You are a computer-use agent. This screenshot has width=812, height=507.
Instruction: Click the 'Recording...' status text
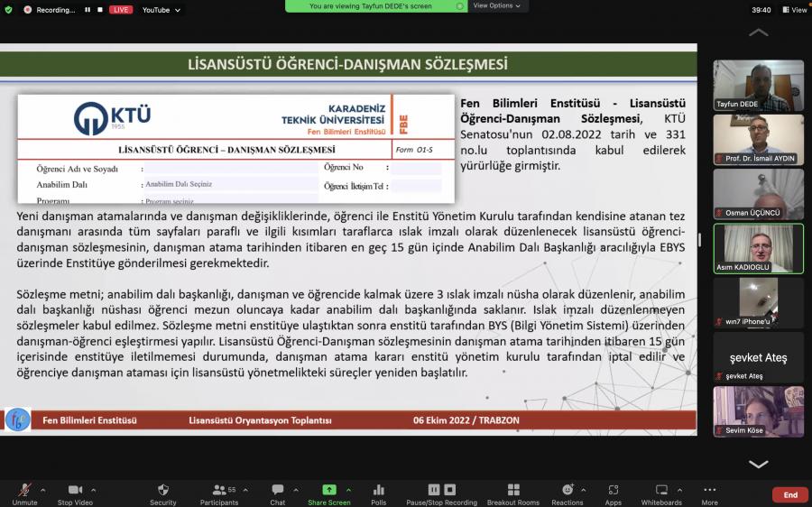tap(55, 10)
